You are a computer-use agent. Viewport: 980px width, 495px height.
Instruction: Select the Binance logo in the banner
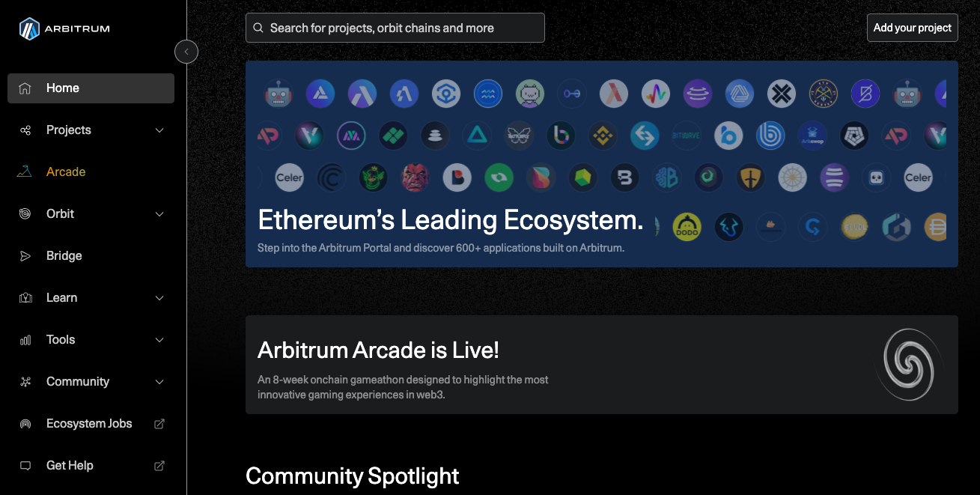click(603, 136)
